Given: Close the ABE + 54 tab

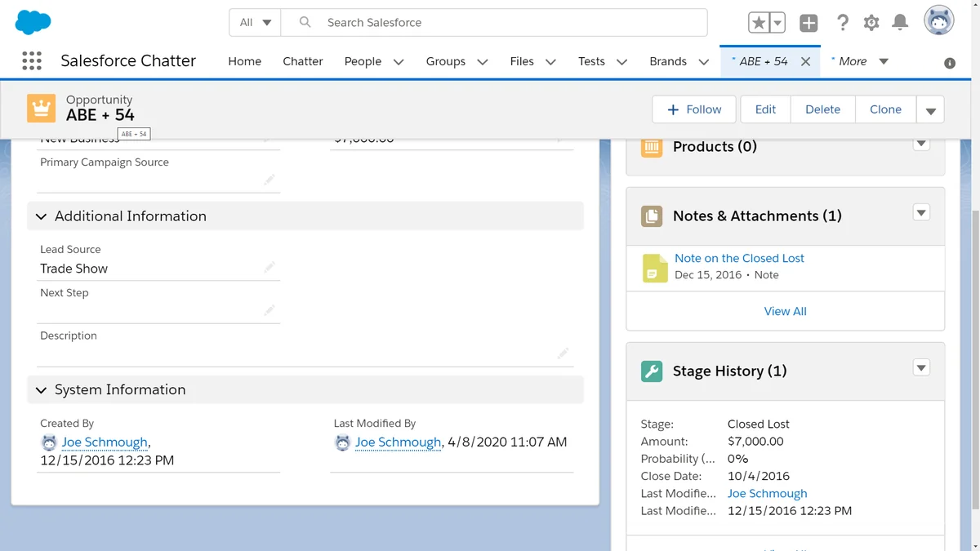Looking at the screenshot, I should [x=805, y=61].
